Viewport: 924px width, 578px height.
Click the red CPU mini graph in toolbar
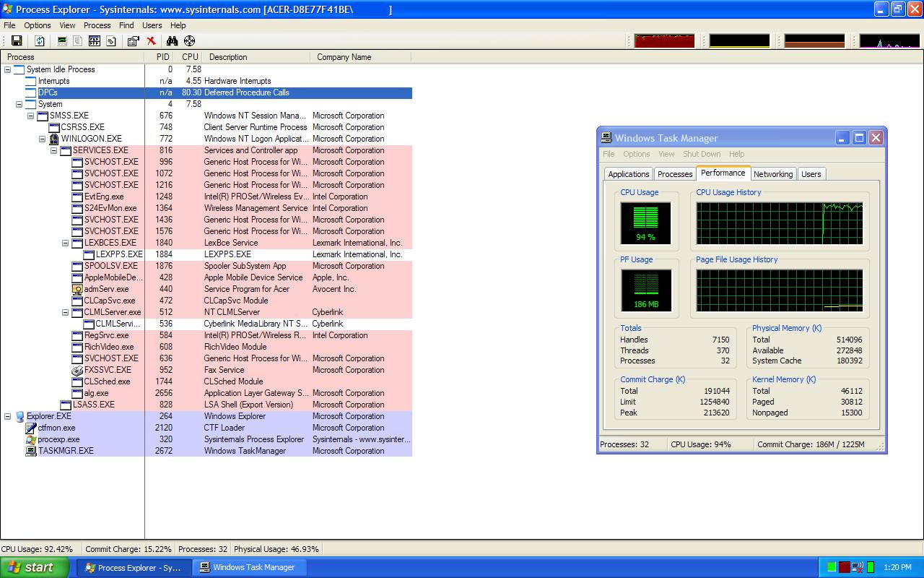pos(664,41)
